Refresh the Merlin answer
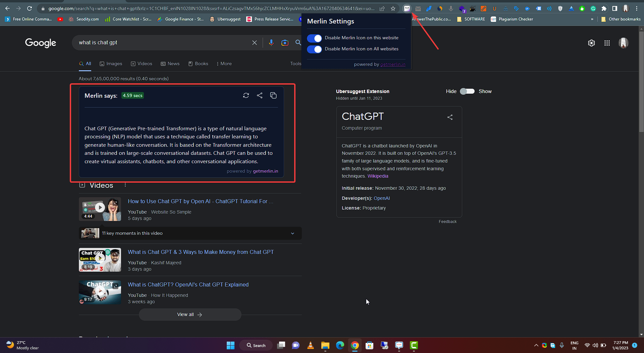 click(246, 95)
